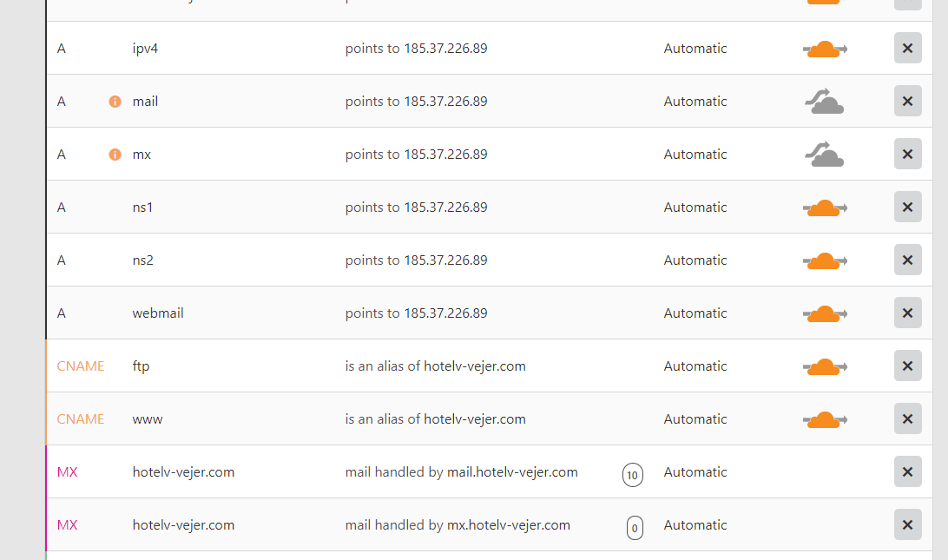Enable Cloudflare proxy for mx record

[824, 155]
